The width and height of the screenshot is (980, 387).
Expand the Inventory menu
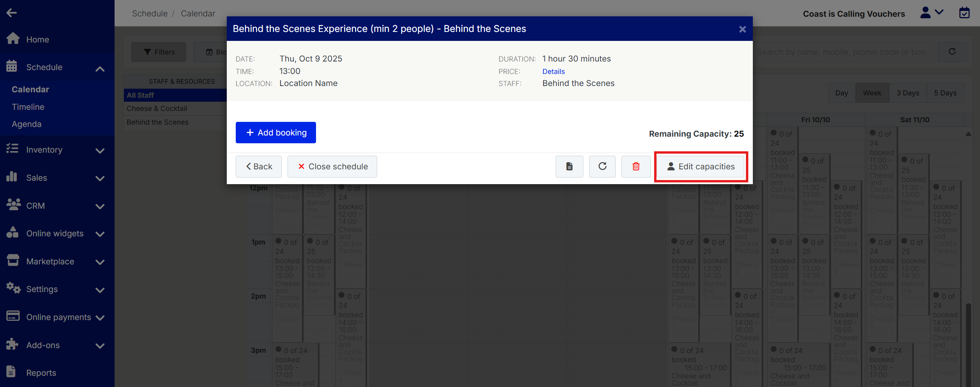click(100, 151)
